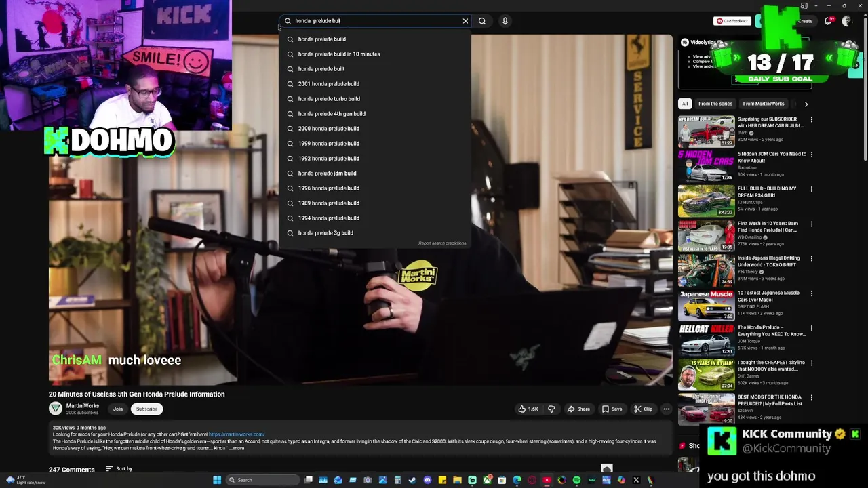Select suggestion '2000 honda prelude build'
Viewport: 868px width, 488px height.
point(375,129)
